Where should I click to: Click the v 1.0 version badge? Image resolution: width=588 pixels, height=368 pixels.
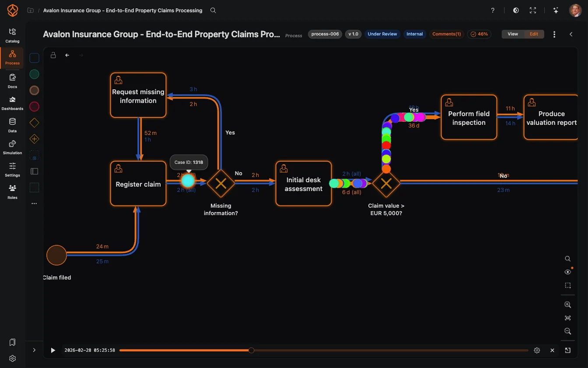click(x=353, y=34)
